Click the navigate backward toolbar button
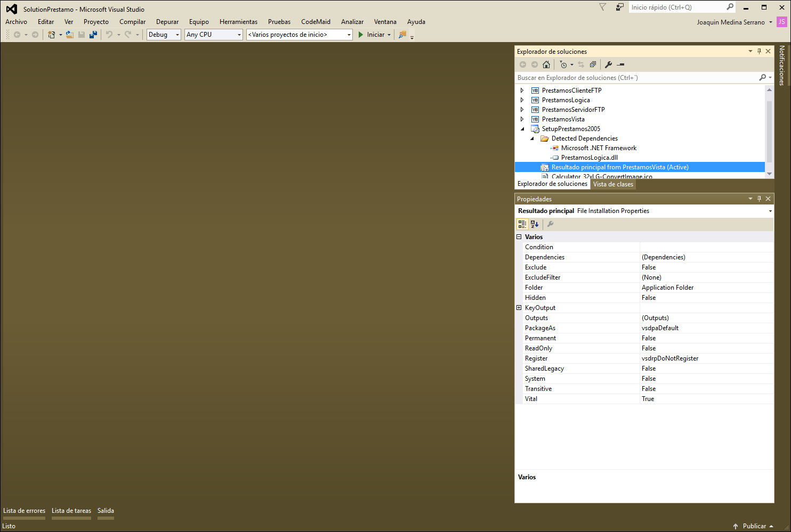 click(x=17, y=35)
